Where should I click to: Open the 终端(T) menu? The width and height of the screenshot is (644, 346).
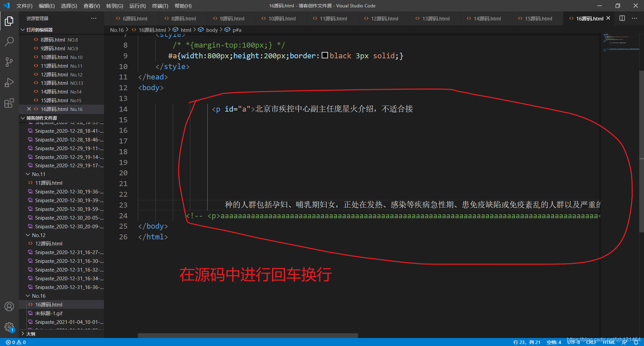[160, 6]
